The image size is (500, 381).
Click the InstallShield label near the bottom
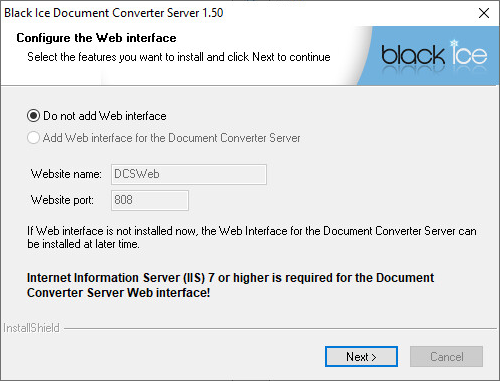(x=31, y=328)
